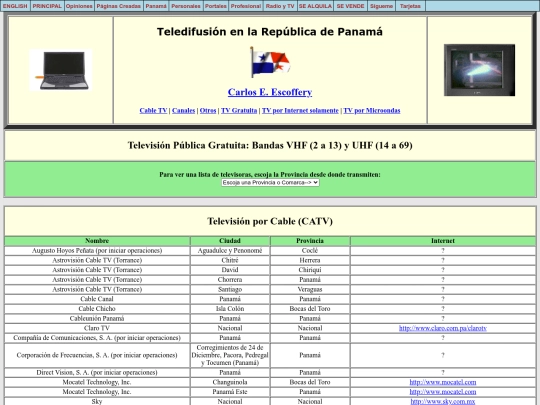Click the Cableunión Panamá cell

click(x=97, y=319)
